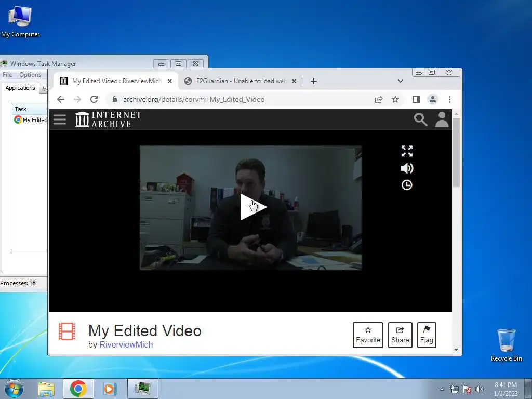Share this archive item
The width and height of the screenshot is (532, 399).
[x=400, y=335]
